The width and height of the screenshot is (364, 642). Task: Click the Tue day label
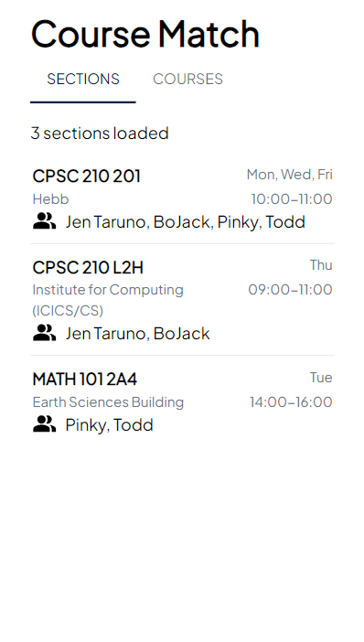(x=321, y=377)
